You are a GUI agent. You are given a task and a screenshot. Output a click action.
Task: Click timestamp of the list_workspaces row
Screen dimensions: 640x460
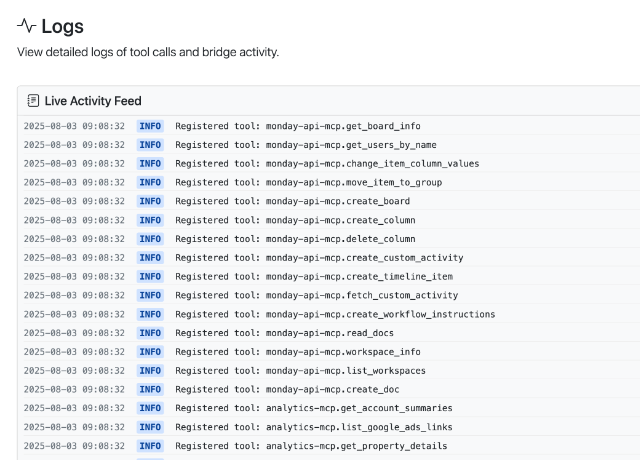[74, 371]
